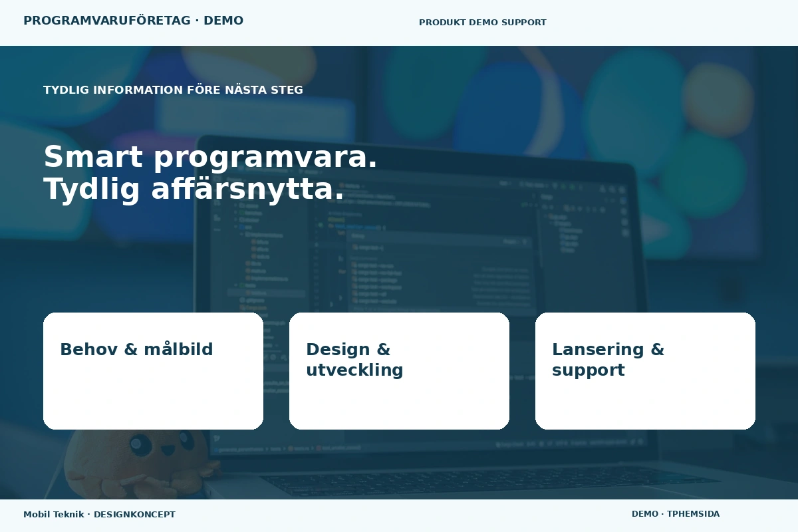Click the PROGRAMVARUFÖRETAG · DEMO site title
Viewport: 798px width, 532px height.
click(x=133, y=21)
